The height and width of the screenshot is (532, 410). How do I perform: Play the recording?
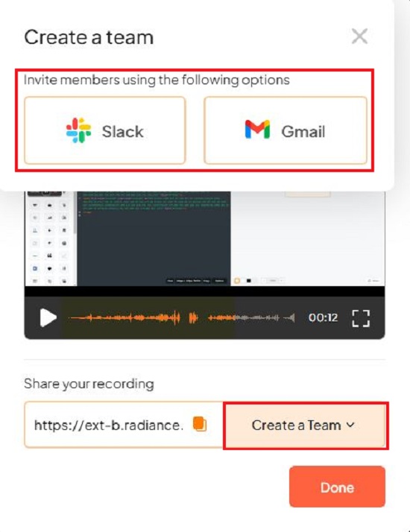(x=48, y=318)
